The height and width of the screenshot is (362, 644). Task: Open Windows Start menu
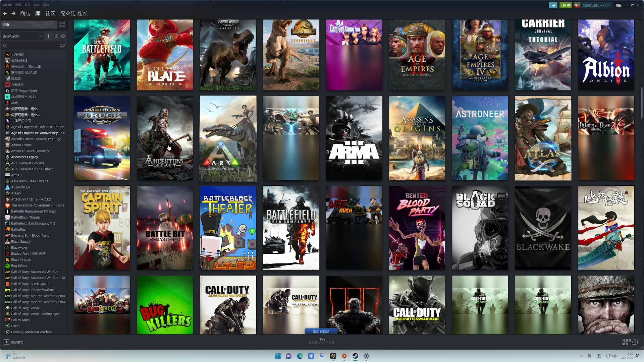click(278, 356)
